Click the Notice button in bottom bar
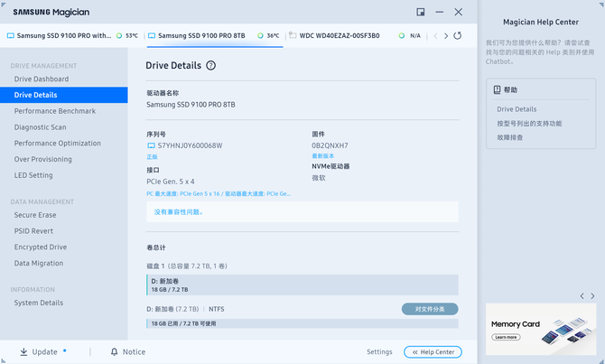The height and width of the screenshot is (364, 605). (128, 351)
